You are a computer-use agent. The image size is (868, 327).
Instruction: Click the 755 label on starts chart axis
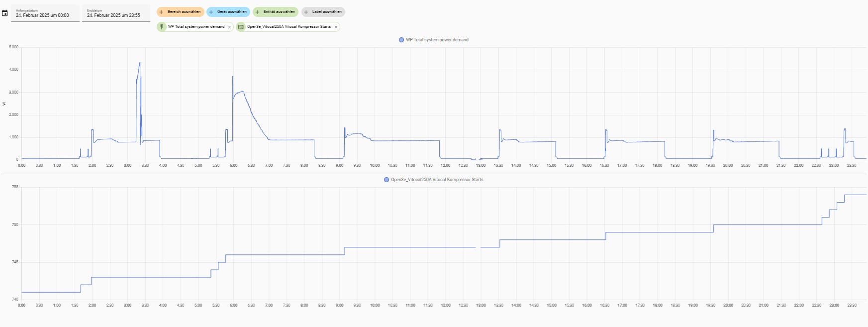pos(15,187)
